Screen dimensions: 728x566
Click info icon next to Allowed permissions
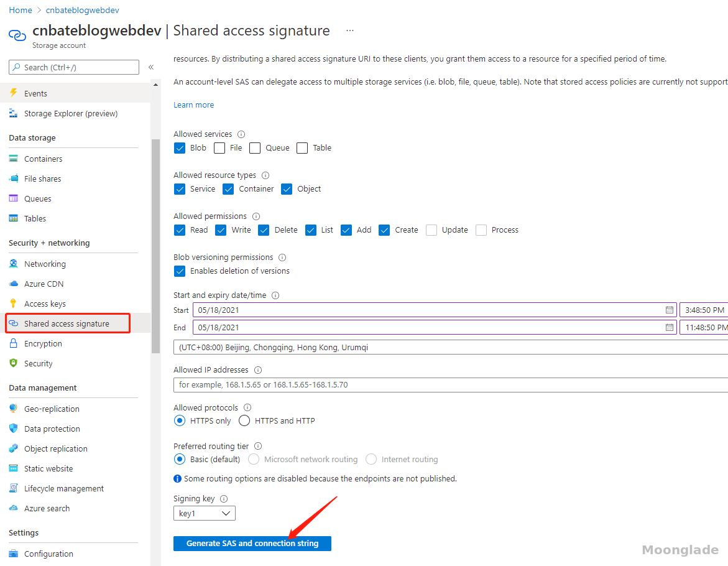(256, 216)
